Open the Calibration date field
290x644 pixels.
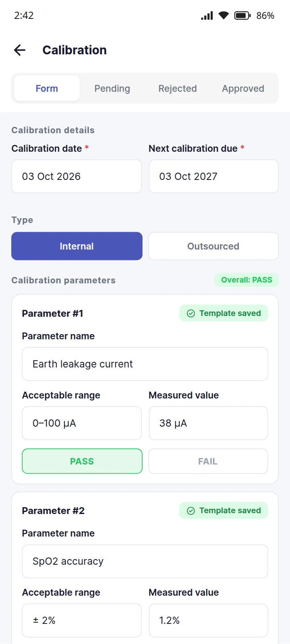coord(77,176)
